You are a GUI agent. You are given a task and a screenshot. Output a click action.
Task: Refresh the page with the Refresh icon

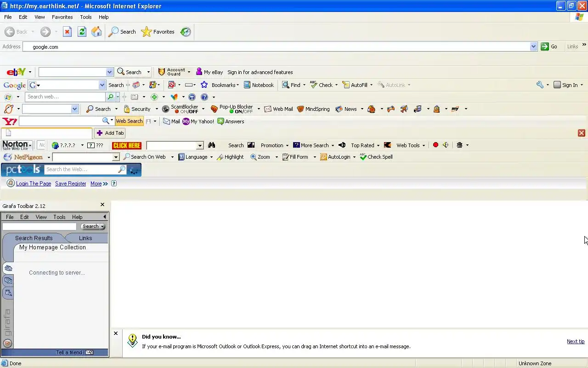click(82, 32)
